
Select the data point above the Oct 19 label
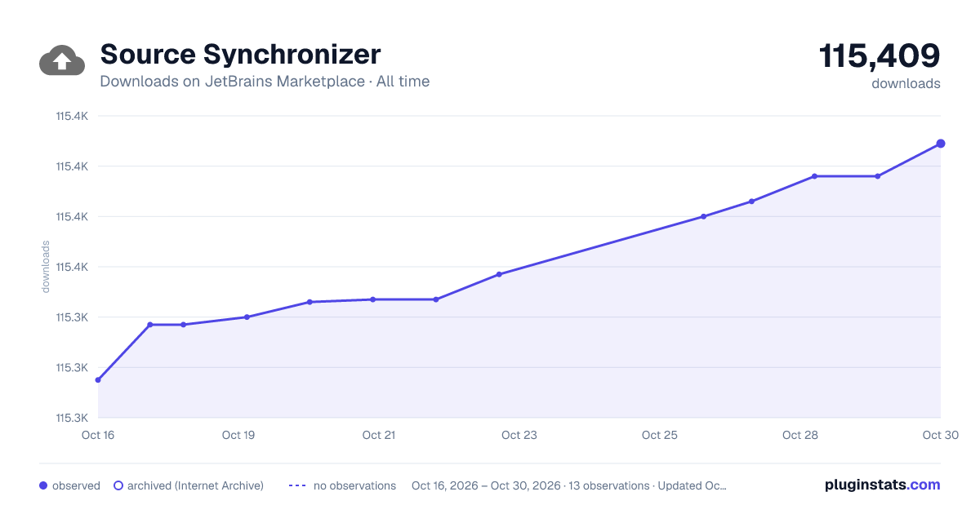click(x=247, y=317)
